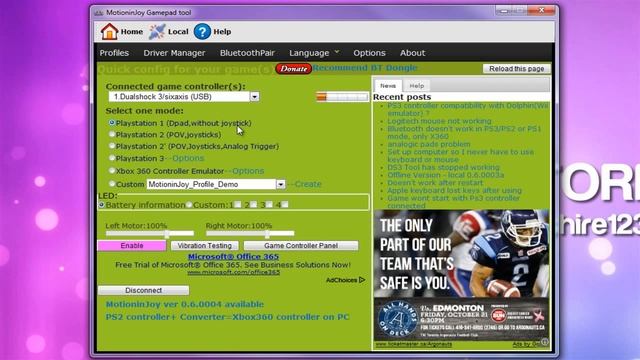Select the Custom profile mode radio
The height and width of the screenshot is (360, 640).
tap(111, 184)
